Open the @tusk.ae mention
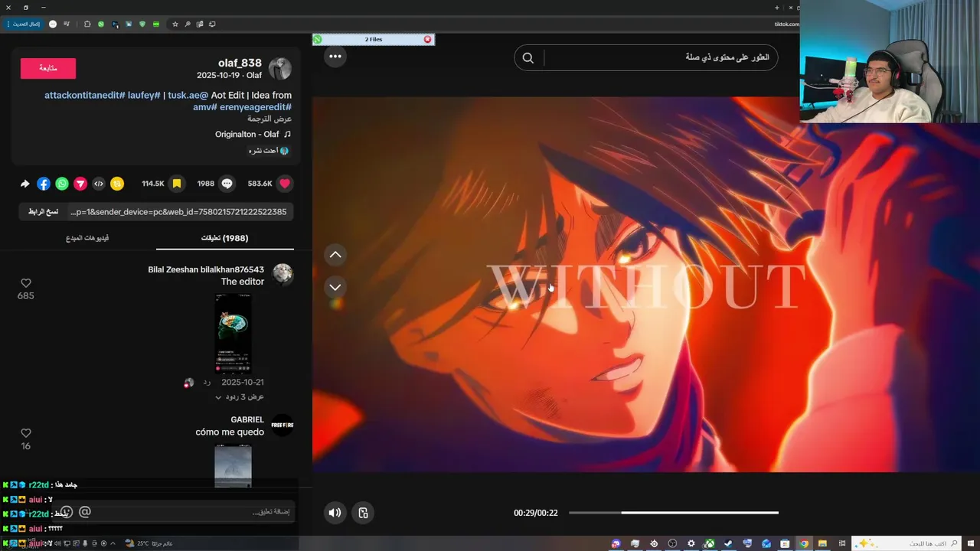The height and width of the screenshot is (551, 980). click(x=188, y=96)
